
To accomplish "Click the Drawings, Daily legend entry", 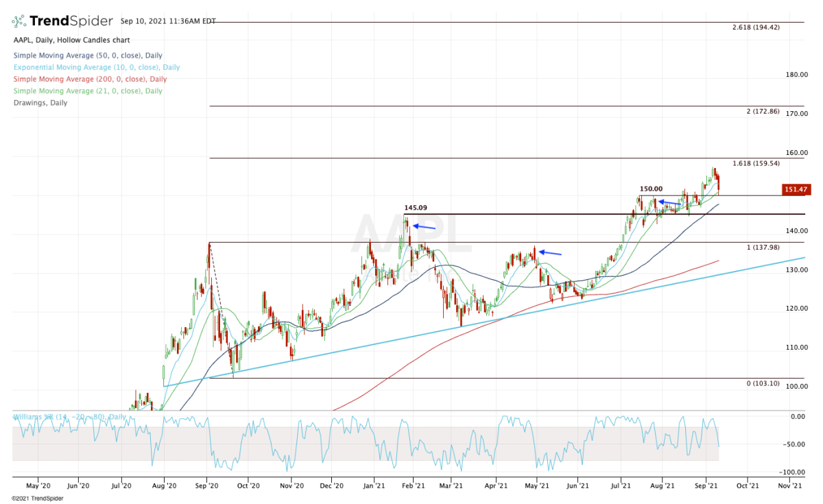I will [x=40, y=103].
